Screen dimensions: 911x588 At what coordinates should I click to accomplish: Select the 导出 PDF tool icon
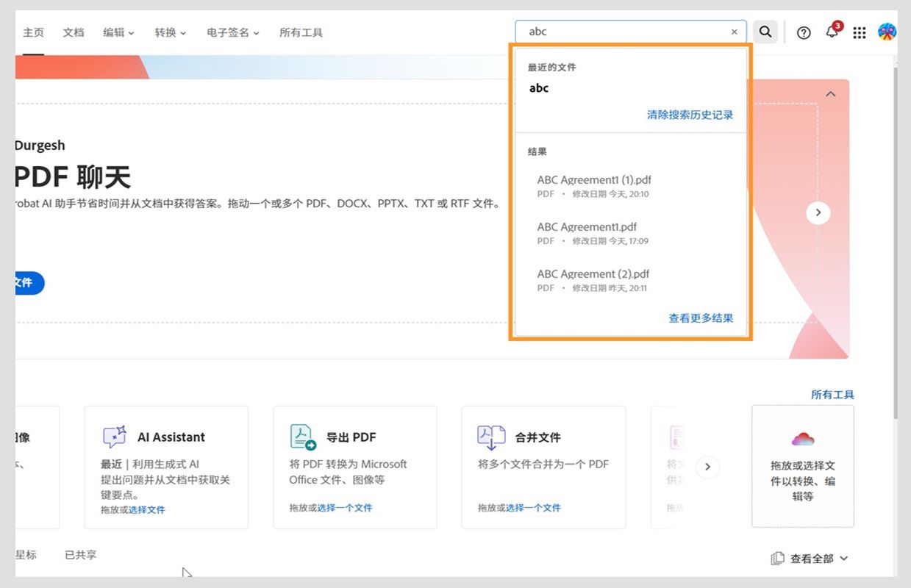[301, 437]
